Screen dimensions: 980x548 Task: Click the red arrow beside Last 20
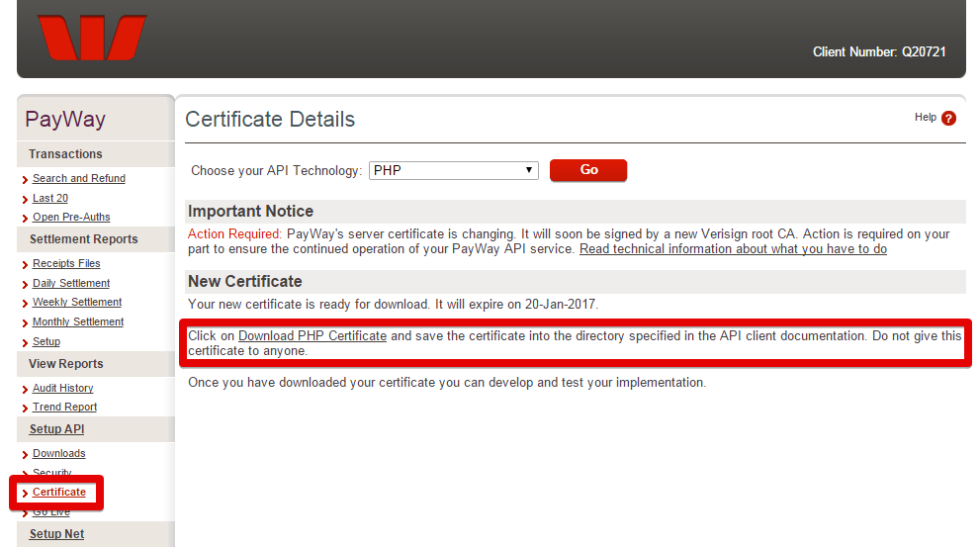tap(25, 200)
